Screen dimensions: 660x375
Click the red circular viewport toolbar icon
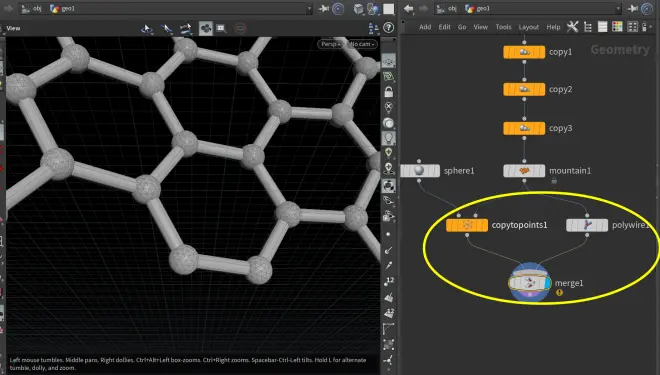coord(240,28)
